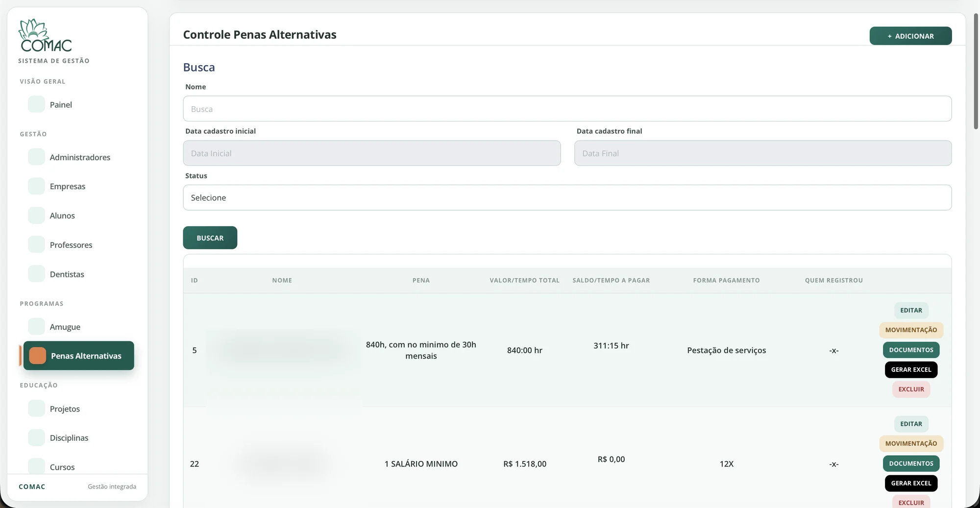The width and height of the screenshot is (980, 508).
Task: Open the Status Selecione dropdown
Action: pyautogui.click(x=567, y=197)
